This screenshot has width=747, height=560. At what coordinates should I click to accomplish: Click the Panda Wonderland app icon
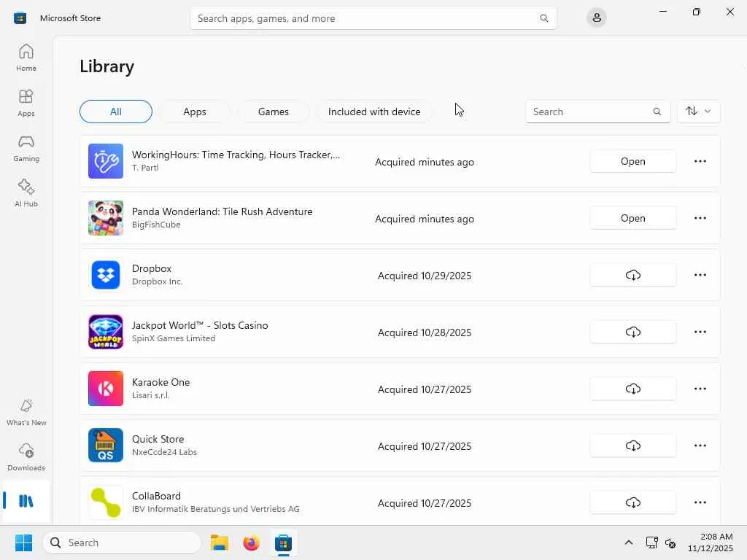click(x=106, y=218)
